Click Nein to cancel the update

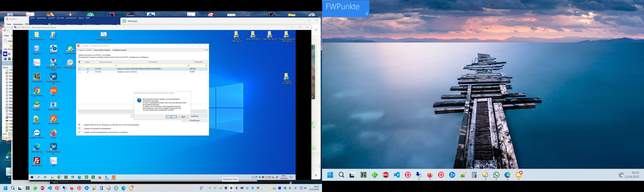point(183,117)
